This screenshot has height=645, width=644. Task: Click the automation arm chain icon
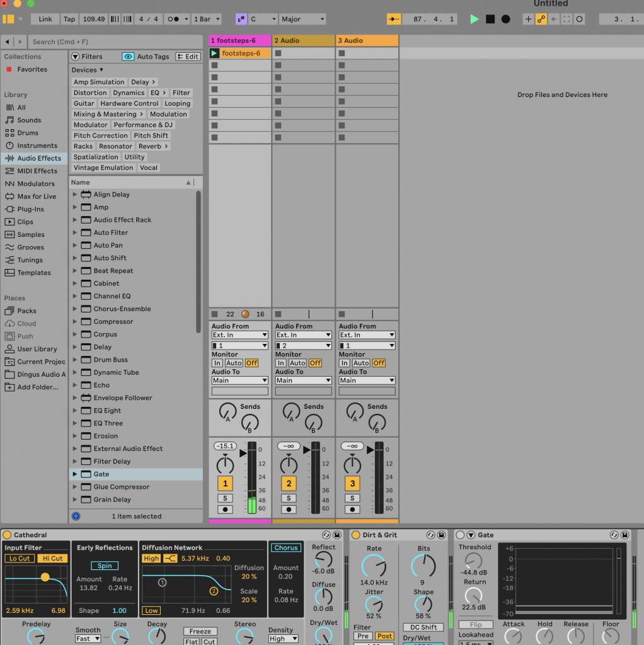click(x=541, y=19)
